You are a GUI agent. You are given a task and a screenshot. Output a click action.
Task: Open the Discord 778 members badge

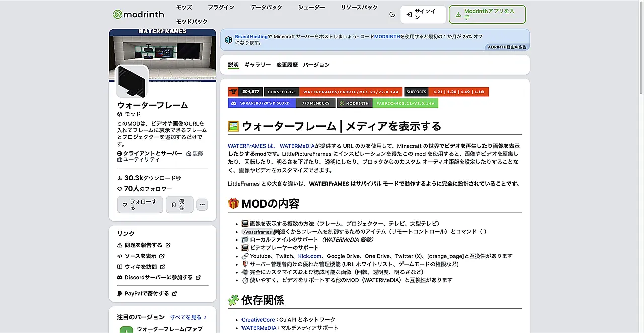click(x=281, y=103)
